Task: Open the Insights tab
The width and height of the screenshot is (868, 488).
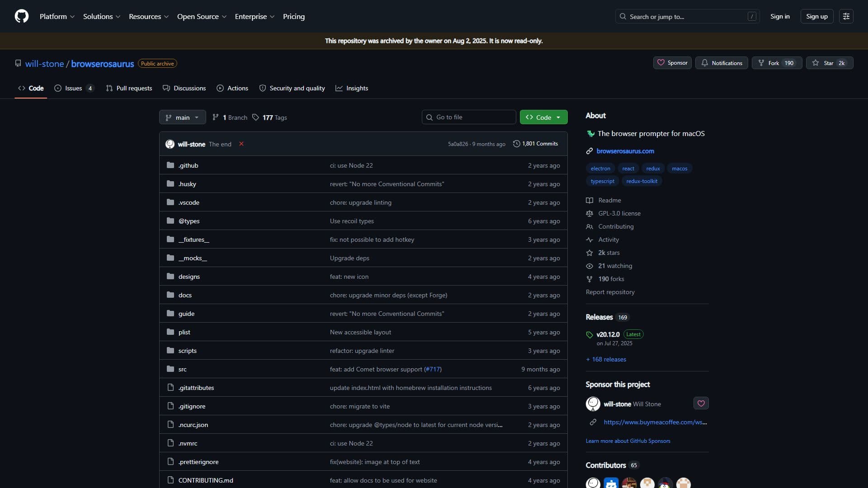Action: click(352, 88)
